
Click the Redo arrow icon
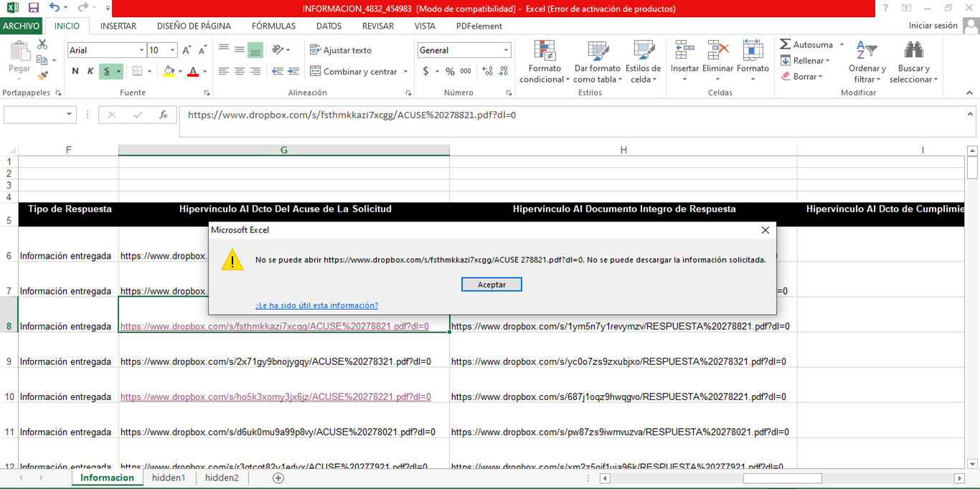pos(83,8)
